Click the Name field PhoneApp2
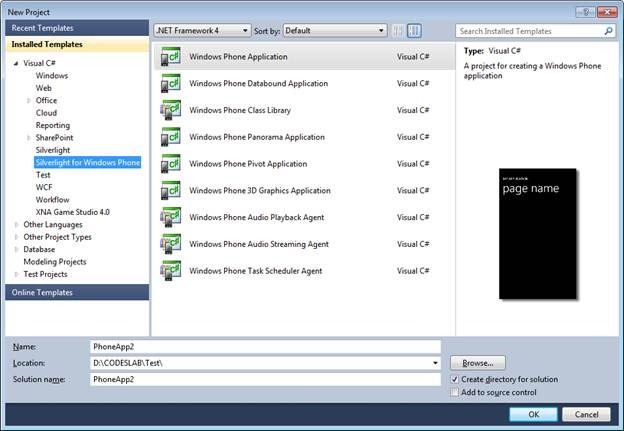Screen dimensions: 624x431 click(x=265, y=347)
